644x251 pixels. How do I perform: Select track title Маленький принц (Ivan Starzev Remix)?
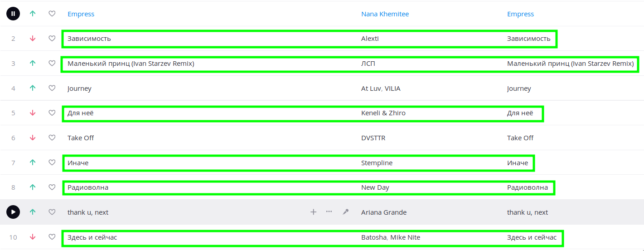(131, 64)
